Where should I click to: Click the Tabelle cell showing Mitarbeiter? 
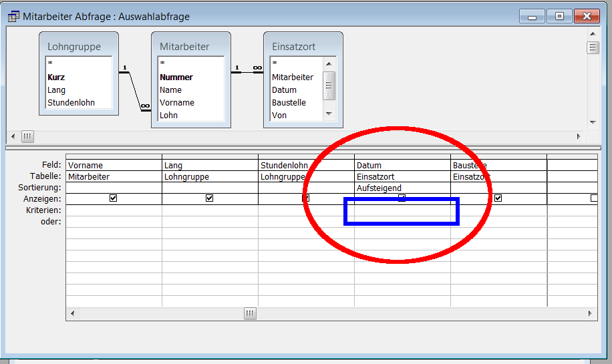tap(114, 177)
